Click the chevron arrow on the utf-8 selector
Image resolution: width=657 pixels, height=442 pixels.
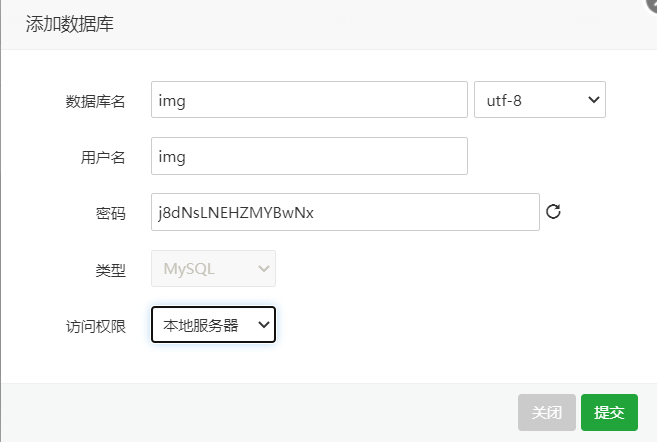593,100
